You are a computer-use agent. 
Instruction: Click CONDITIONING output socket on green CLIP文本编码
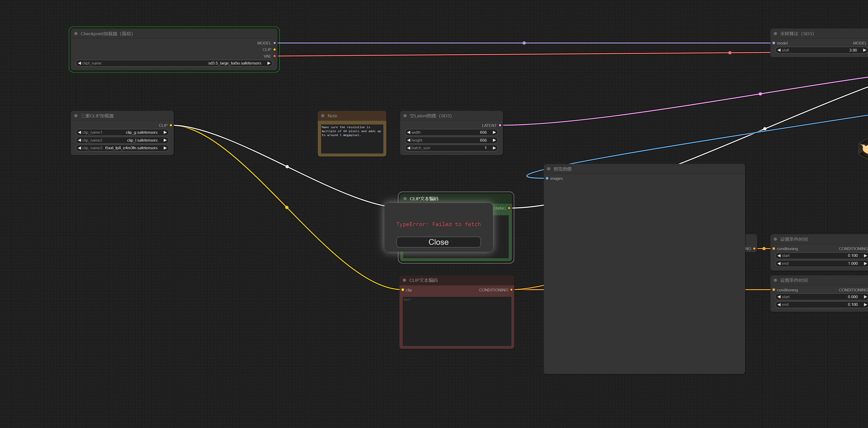pos(509,208)
